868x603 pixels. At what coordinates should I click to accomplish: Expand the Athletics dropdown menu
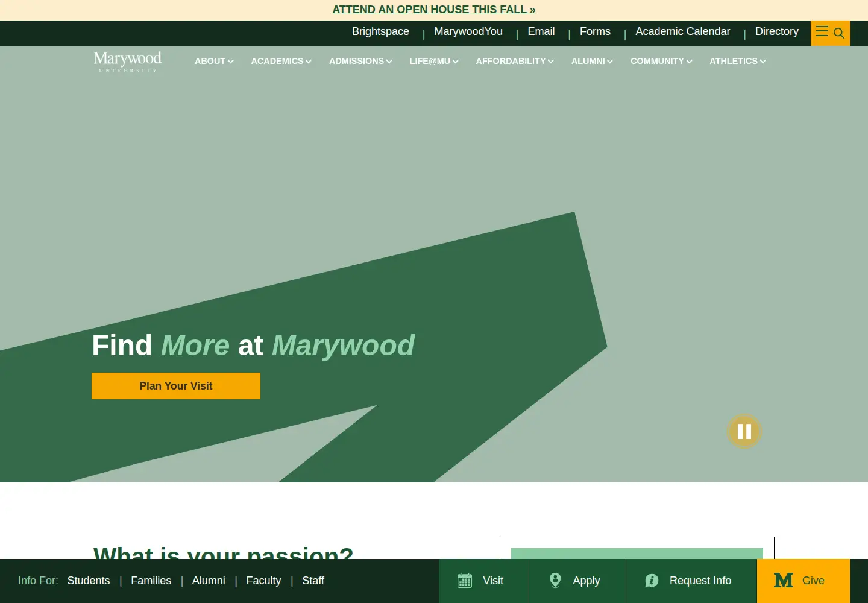[738, 61]
